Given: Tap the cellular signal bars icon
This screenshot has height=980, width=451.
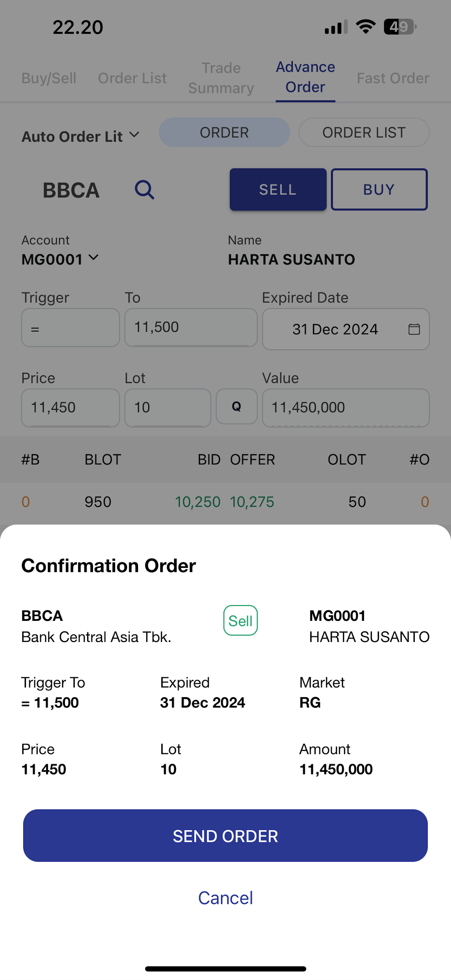Looking at the screenshot, I should click(x=336, y=27).
